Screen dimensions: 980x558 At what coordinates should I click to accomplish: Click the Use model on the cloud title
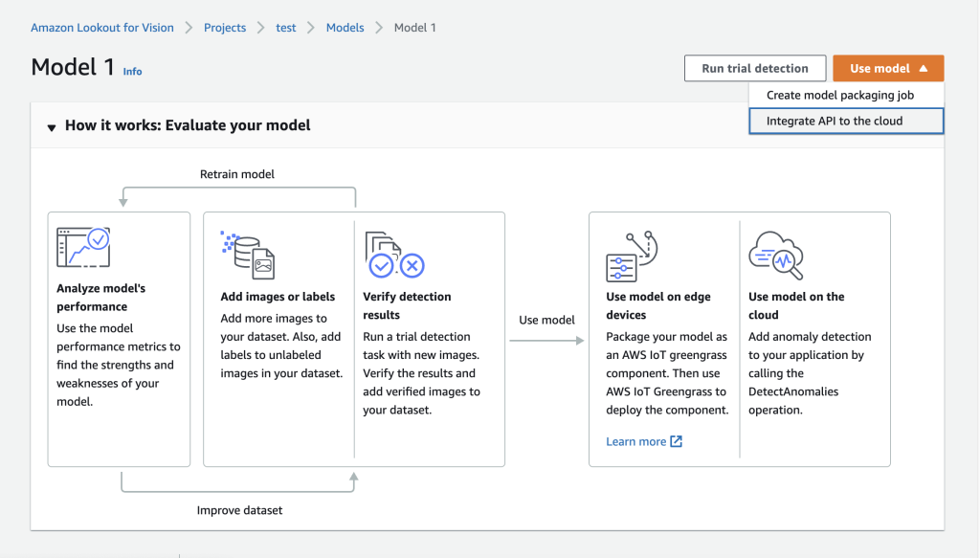pyautogui.click(x=796, y=305)
